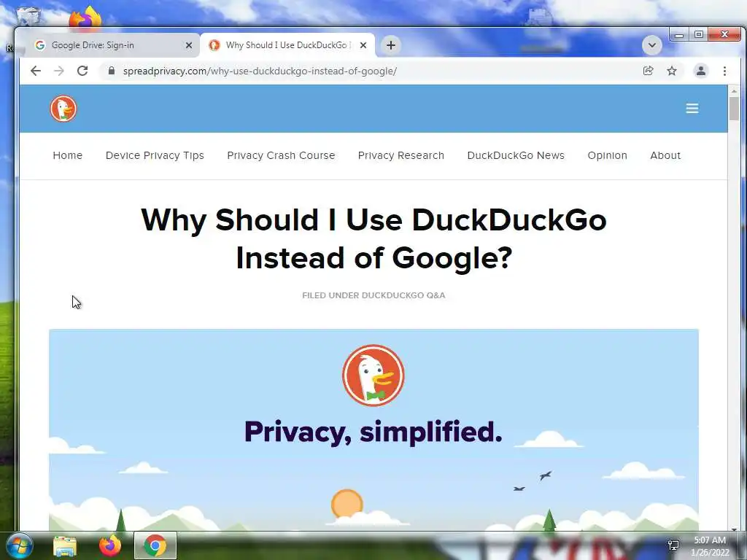Expand the tab search dropdown arrow
Image resolution: width=747 pixels, height=560 pixels.
651,45
